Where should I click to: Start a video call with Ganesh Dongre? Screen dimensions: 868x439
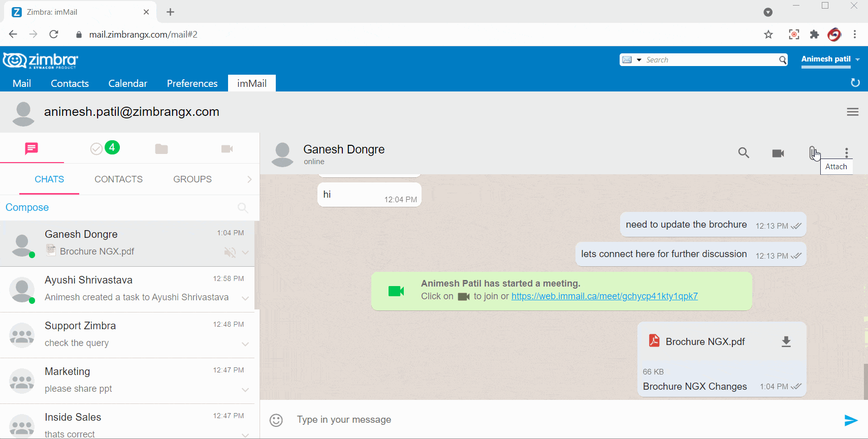point(778,153)
